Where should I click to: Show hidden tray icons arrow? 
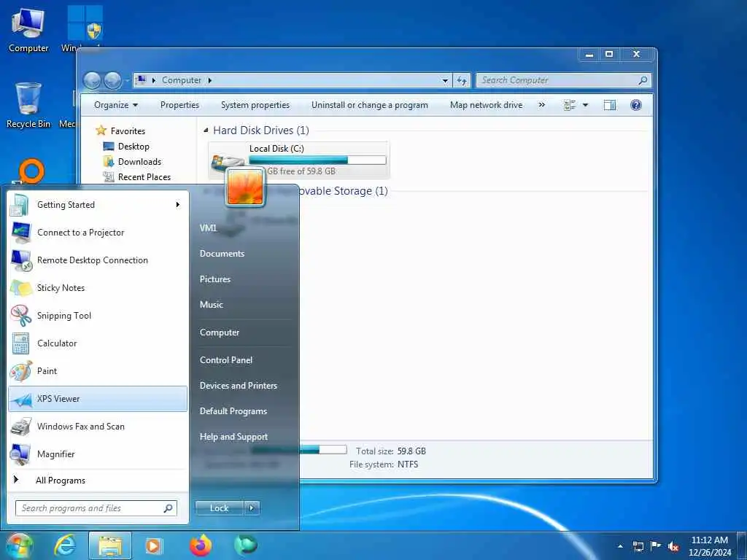point(620,546)
